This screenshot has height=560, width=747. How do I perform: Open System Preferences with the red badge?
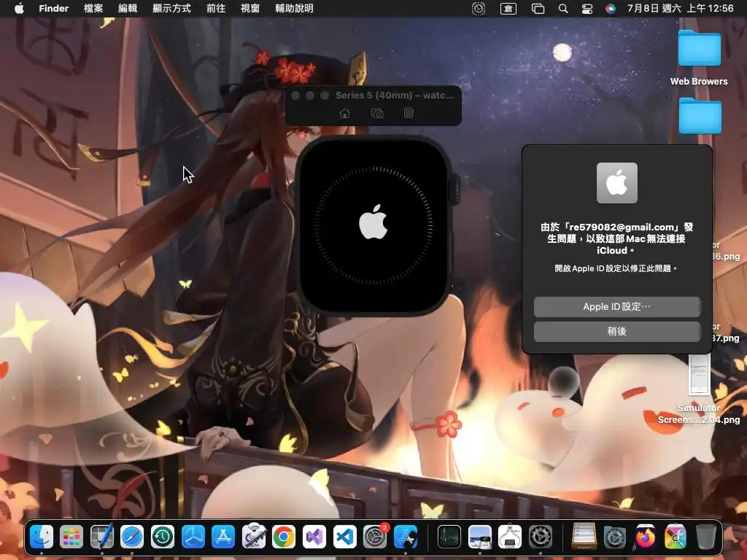point(376,537)
